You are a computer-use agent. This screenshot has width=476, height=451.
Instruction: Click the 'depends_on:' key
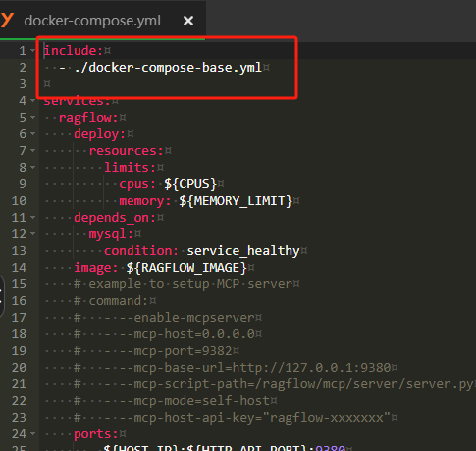[x=115, y=218]
